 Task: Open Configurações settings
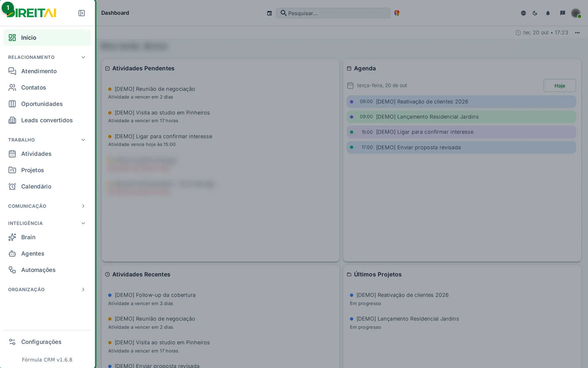coord(47,342)
